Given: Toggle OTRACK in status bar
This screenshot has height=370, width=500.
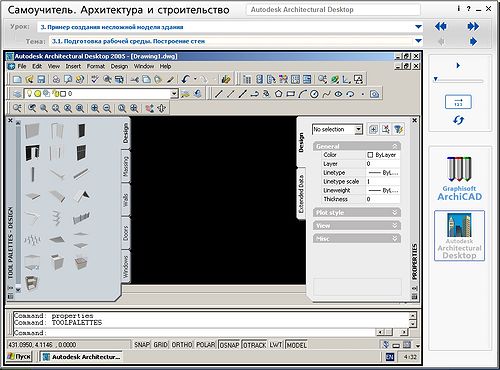Looking at the screenshot, I should pos(254,345).
